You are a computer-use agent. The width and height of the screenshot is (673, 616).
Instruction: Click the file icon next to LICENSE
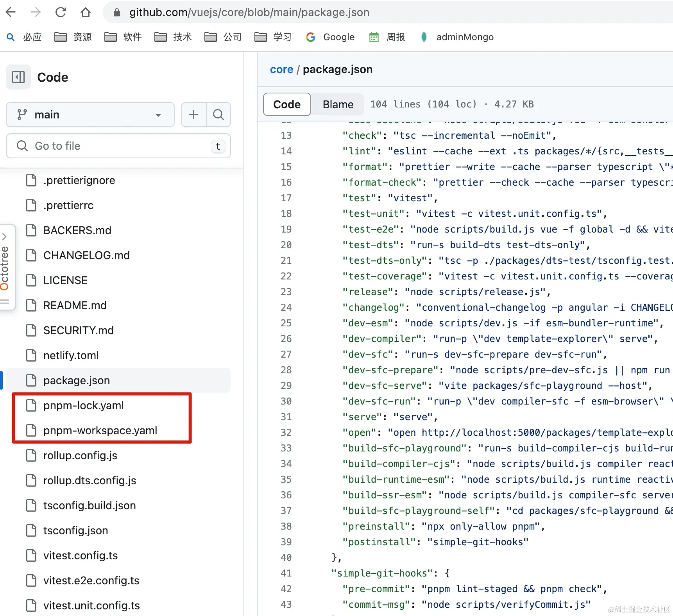point(31,280)
